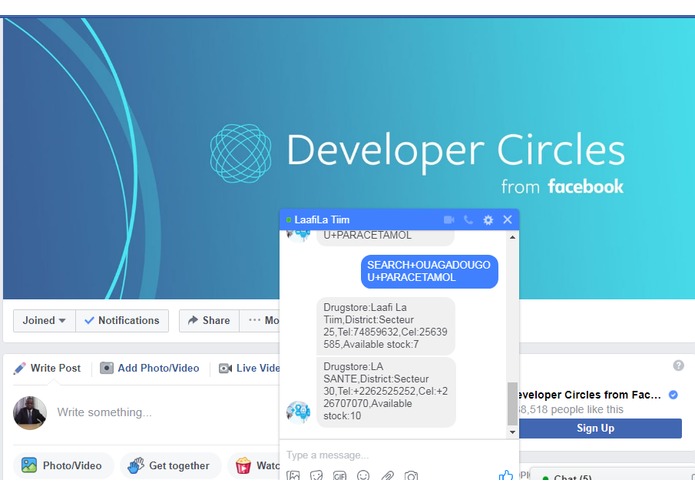The image size is (695, 494).
Task: Open the emoji picker in chat
Action: coord(363,476)
